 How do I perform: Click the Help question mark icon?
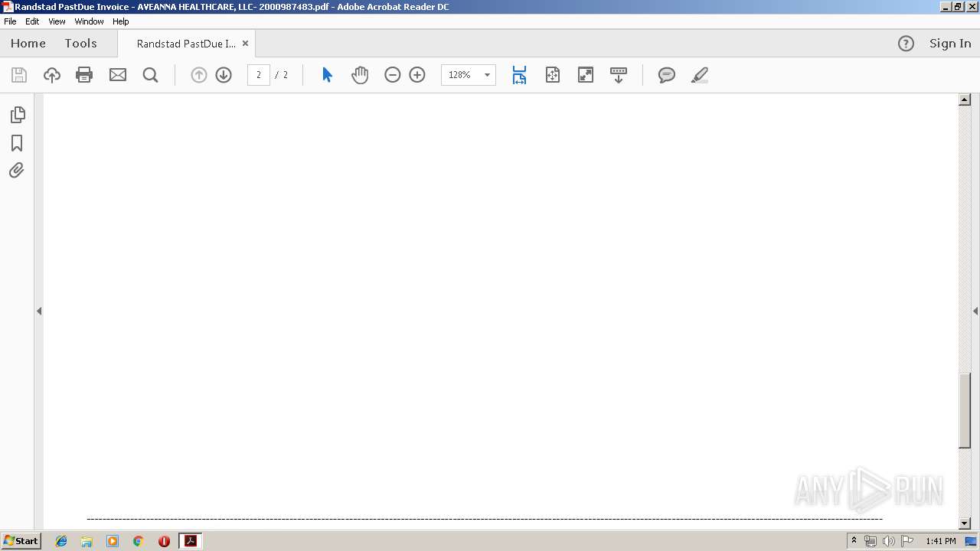coord(906,44)
